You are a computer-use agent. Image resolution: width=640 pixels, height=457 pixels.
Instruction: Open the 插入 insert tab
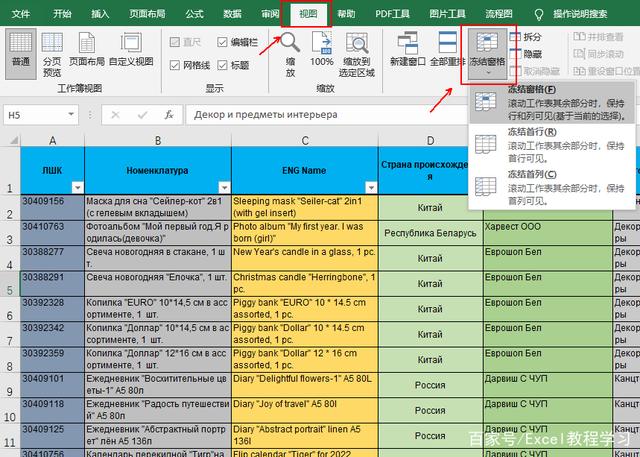tap(100, 14)
